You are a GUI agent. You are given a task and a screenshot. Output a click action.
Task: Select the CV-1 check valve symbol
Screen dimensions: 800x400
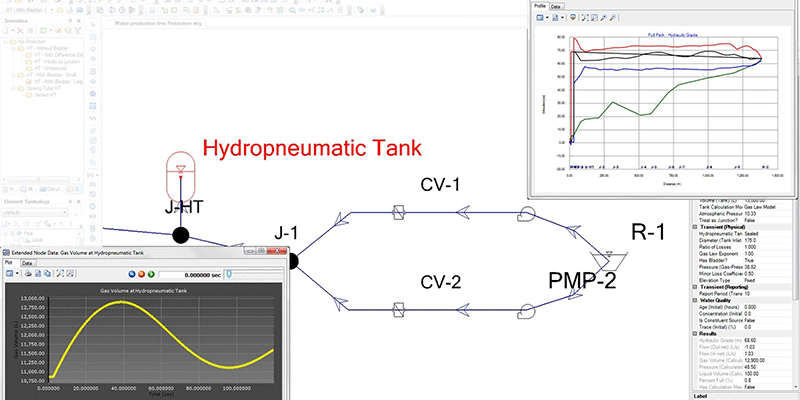pos(397,213)
